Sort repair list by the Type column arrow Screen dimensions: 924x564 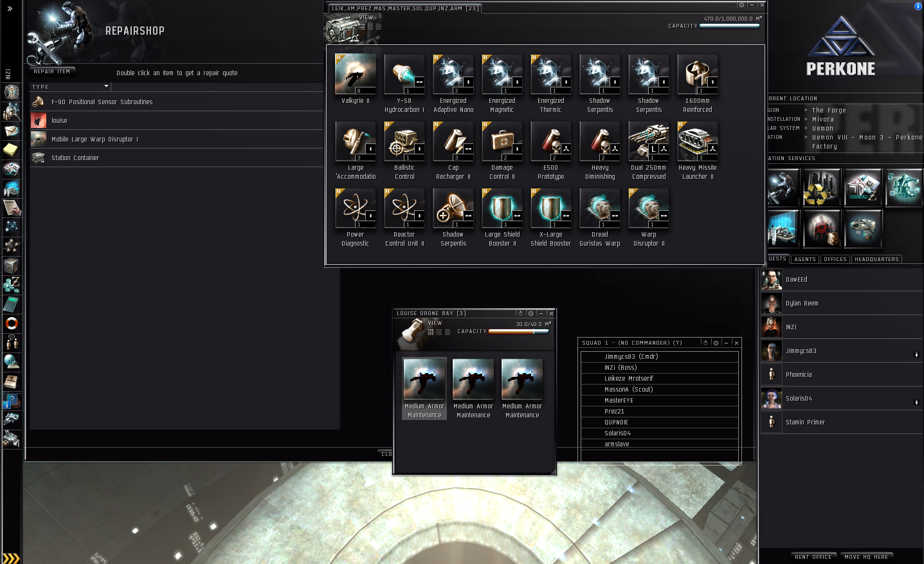(x=107, y=86)
